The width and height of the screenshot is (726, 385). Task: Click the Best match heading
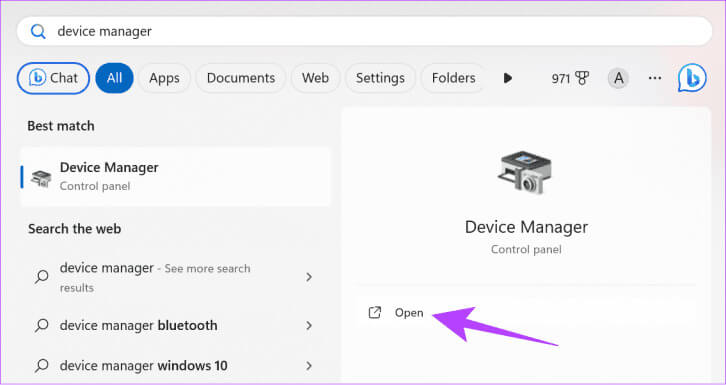(61, 126)
